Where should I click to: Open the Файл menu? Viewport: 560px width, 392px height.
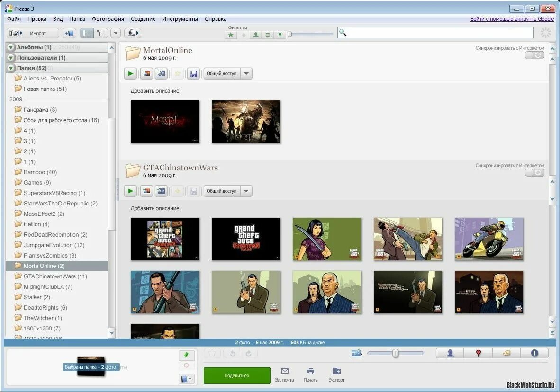(14, 19)
